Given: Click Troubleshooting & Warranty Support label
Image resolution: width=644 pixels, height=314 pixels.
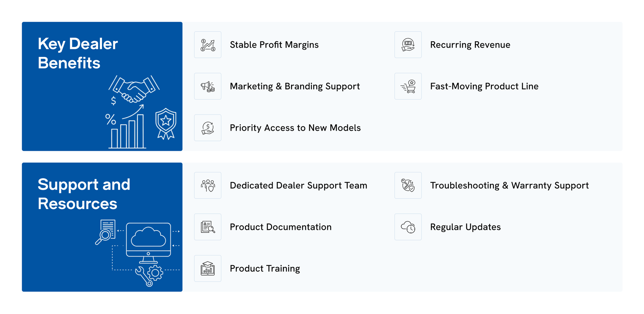Looking at the screenshot, I should [509, 186].
